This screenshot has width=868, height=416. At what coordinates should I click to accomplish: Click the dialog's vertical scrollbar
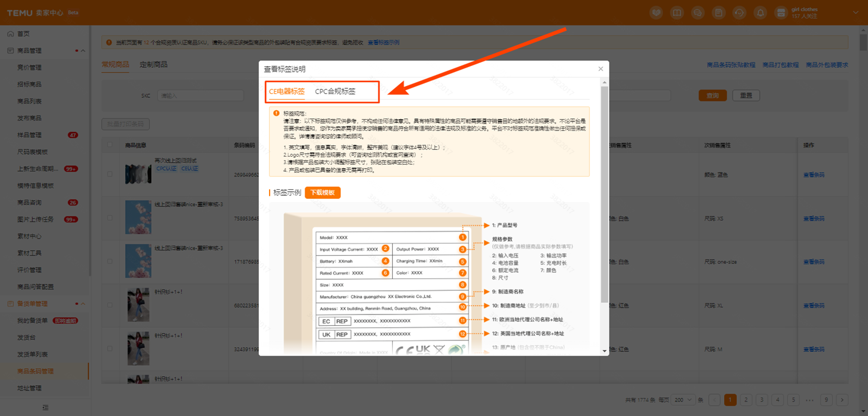click(x=604, y=193)
